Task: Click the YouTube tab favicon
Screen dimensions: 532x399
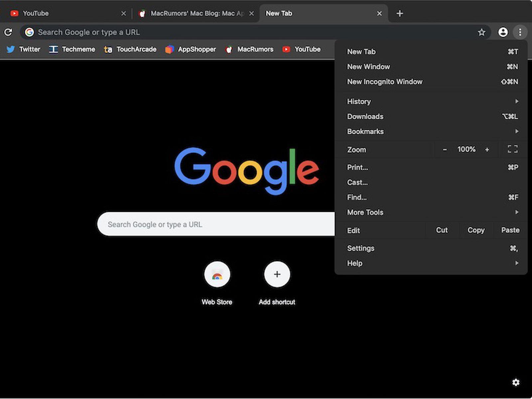Action: coord(14,14)
